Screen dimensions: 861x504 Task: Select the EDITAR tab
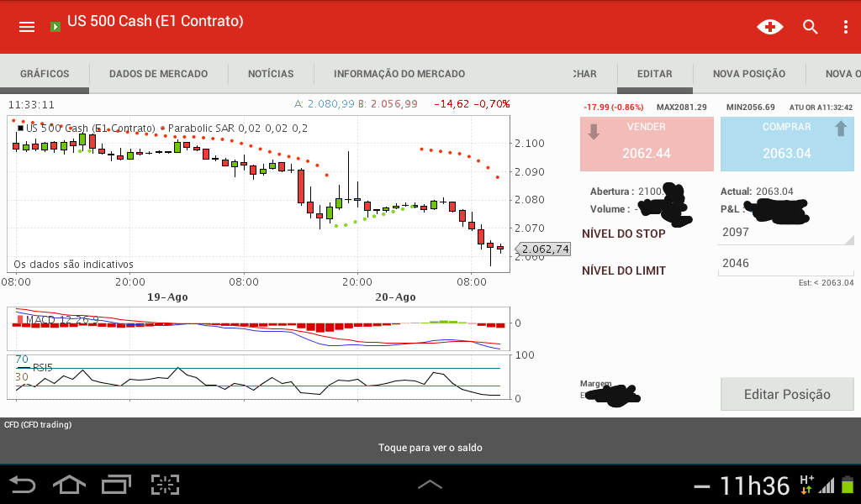click(654, 74)
